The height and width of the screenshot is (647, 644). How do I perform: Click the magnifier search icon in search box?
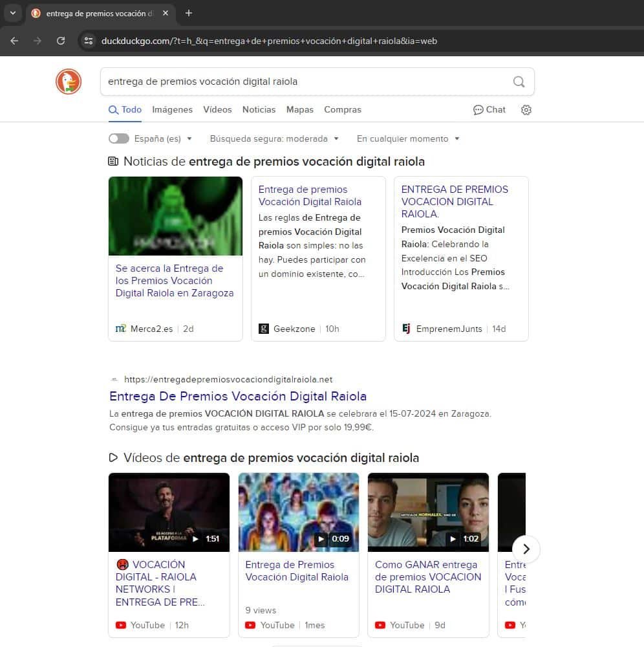(x=519, y=82)
